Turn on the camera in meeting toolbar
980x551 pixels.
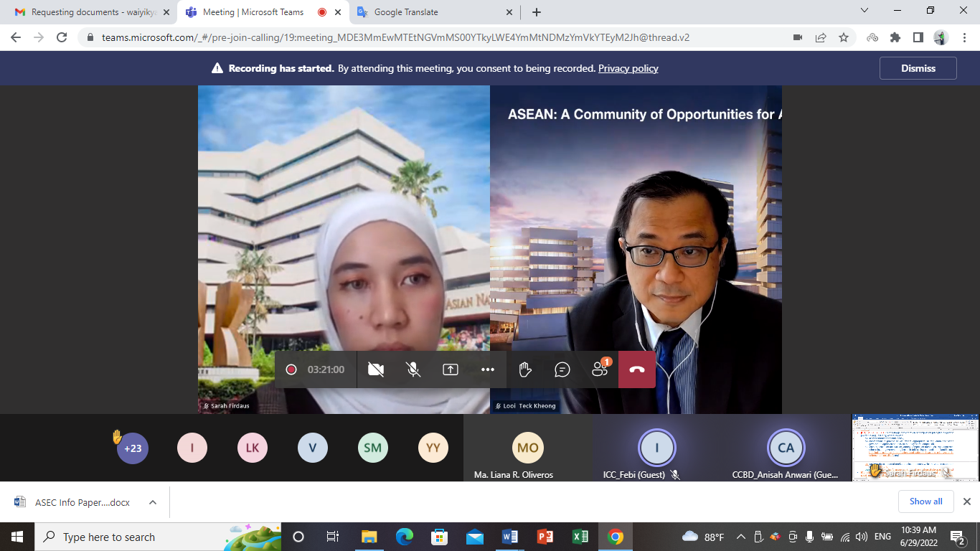click(376, 369)
